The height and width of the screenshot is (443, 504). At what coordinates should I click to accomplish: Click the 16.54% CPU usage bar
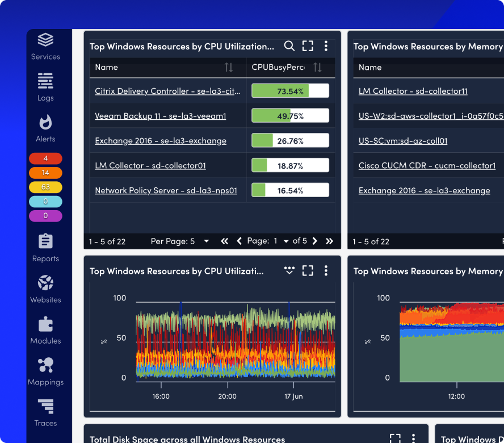[290, 190]
